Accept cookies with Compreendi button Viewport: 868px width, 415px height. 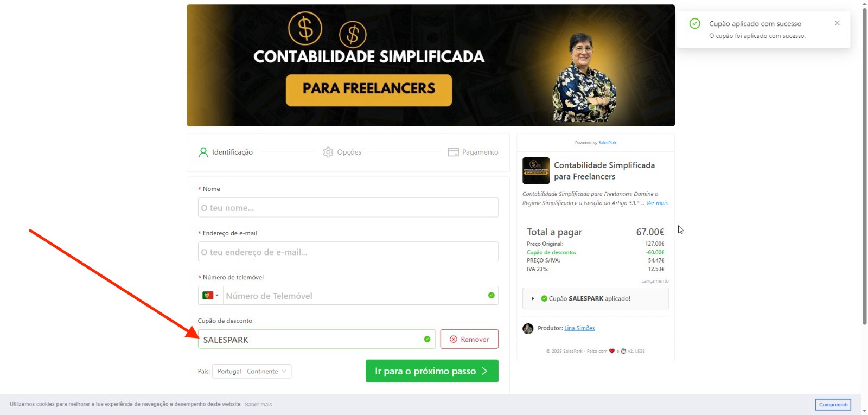[x=833, y=405]
